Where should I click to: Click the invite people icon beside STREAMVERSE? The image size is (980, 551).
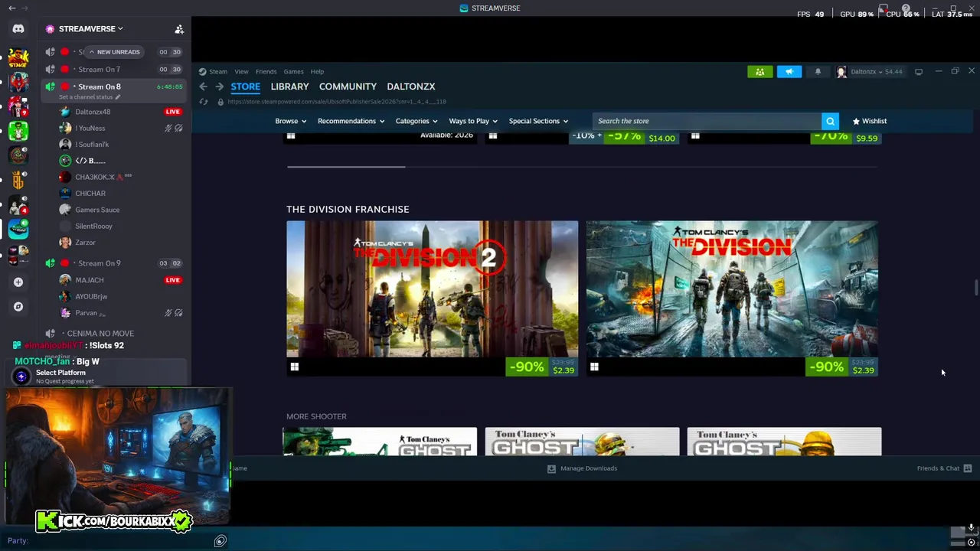click(179, 29)
